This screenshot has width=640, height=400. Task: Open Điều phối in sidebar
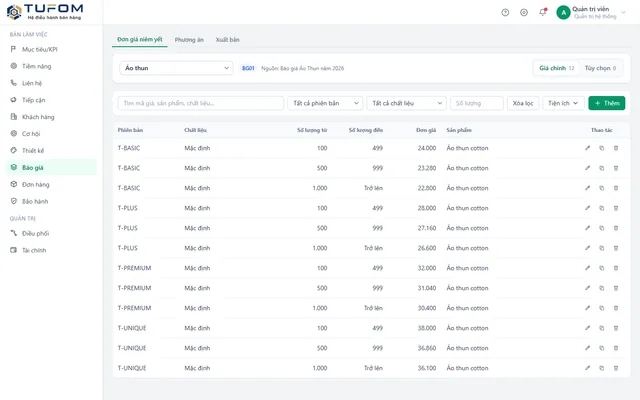[x=51, y=233]
